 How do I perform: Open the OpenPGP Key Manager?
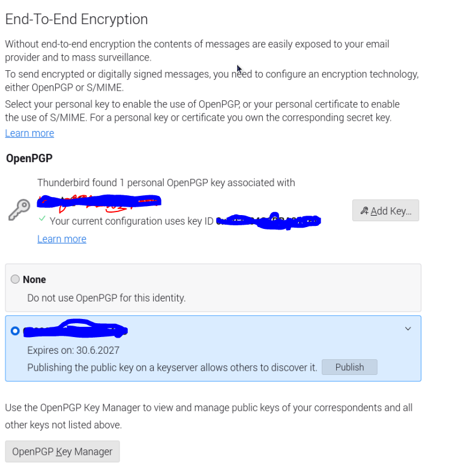tap(62, 452)
